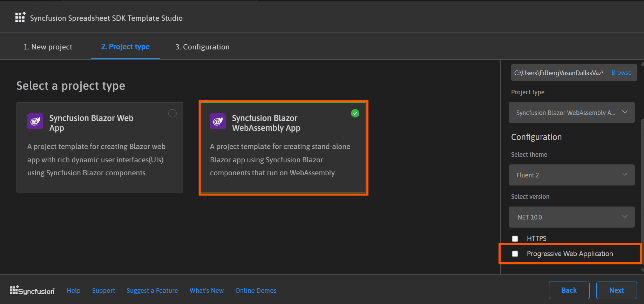Viewport: 644px width, 304px height.
Task: Select the 2. Project type tab
Action: click(126, 47)
